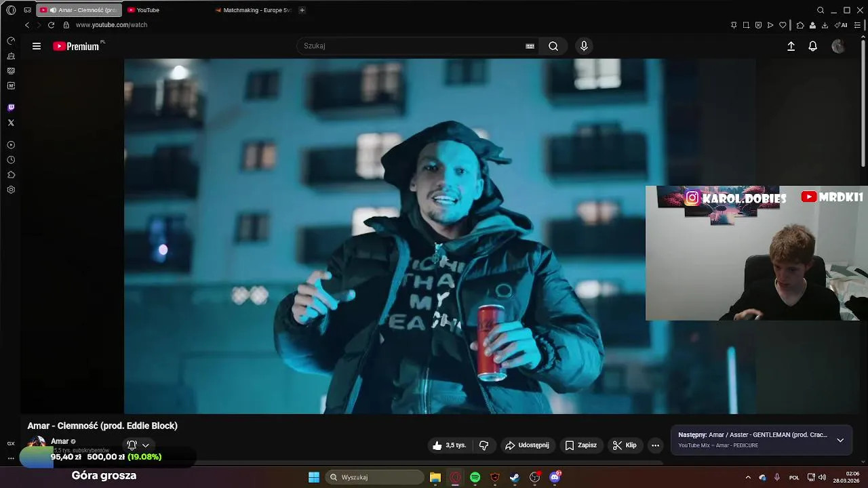The width and height of the screenshot is (868, 488).
Task: Like the video with 3,5 tys. button
Action: [x=450, y=445]
